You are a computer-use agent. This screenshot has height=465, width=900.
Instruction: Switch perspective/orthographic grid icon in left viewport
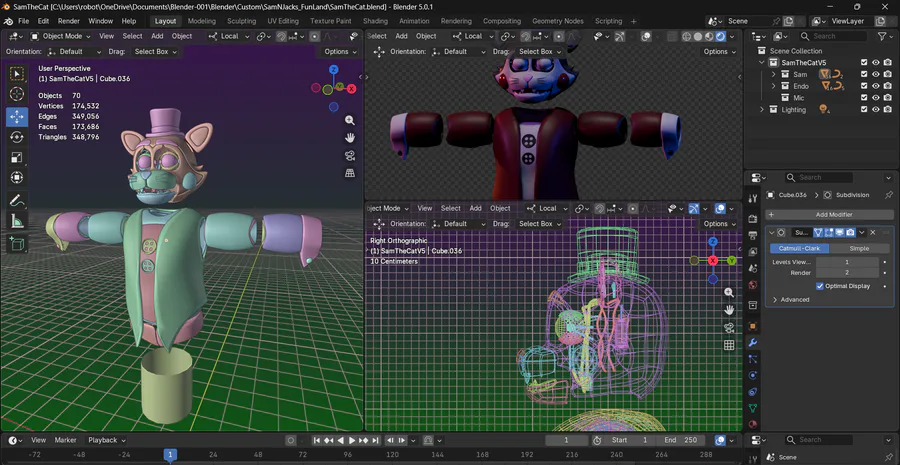(350, 173)
